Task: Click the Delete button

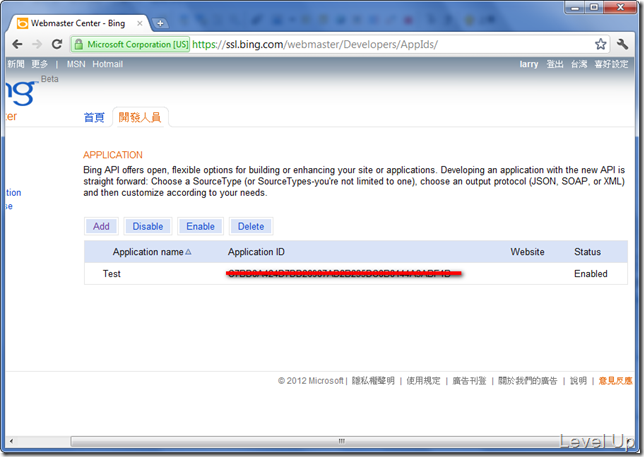Action: [251, 226]
